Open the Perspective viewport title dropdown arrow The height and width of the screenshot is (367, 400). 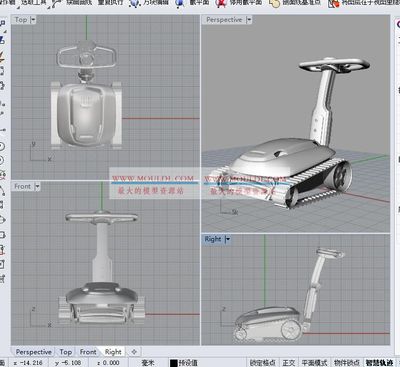[x=249, y=20]
